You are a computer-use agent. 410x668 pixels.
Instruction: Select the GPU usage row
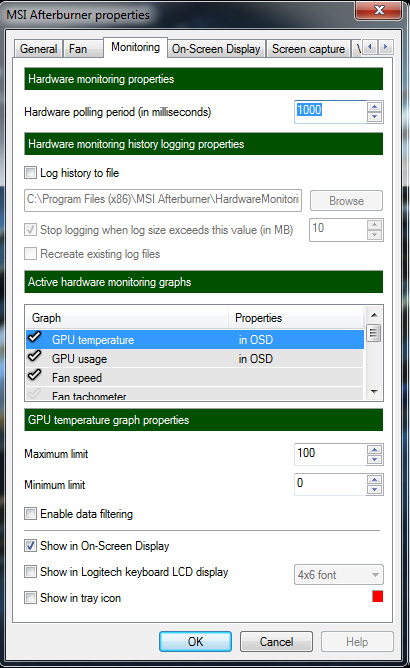click(195, 359)
